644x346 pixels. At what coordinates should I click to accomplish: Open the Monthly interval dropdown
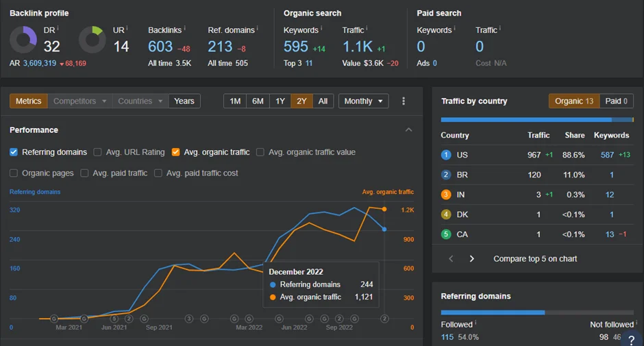[x=364, y=101]
